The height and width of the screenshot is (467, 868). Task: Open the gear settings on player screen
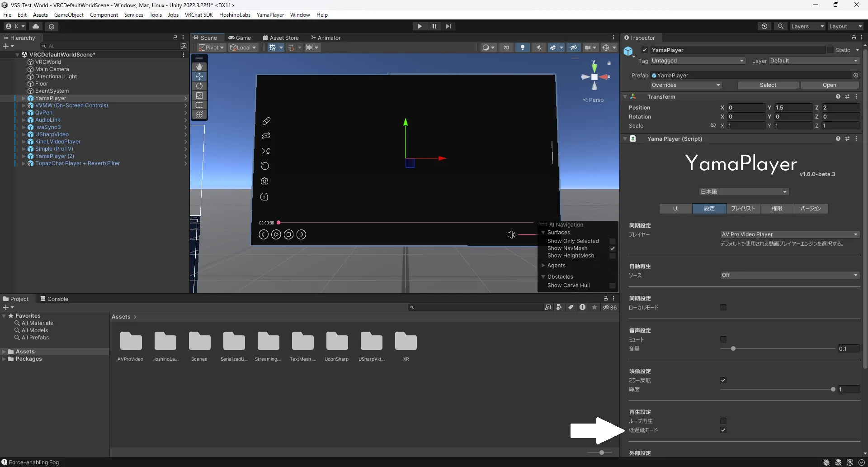264,181
